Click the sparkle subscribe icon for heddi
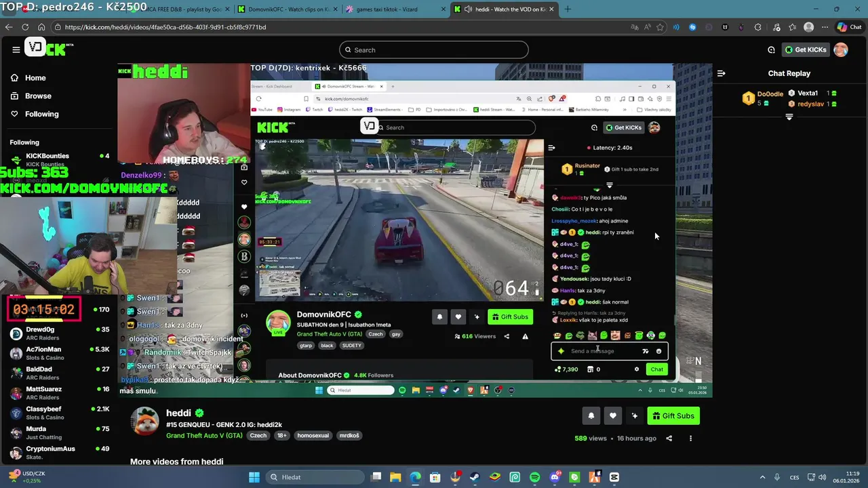Image resolution: width=868 pixels, height=488 pixels. tap(634, 416)
